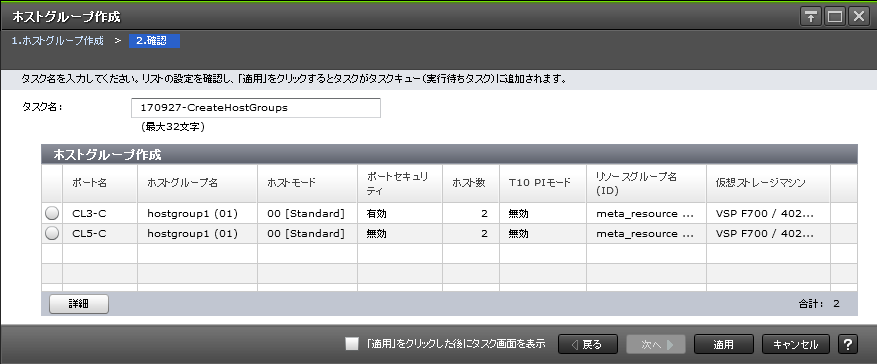The height and width of the screenshot is (364, 877).
Task: Sort by ポート名 column header
Action: (100, 183)
